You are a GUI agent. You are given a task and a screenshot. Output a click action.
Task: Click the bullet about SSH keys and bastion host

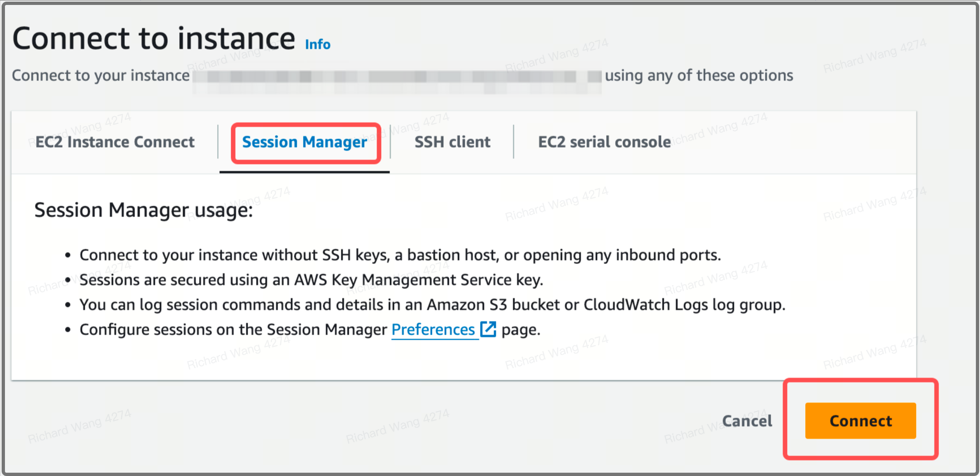coord(400,255)
